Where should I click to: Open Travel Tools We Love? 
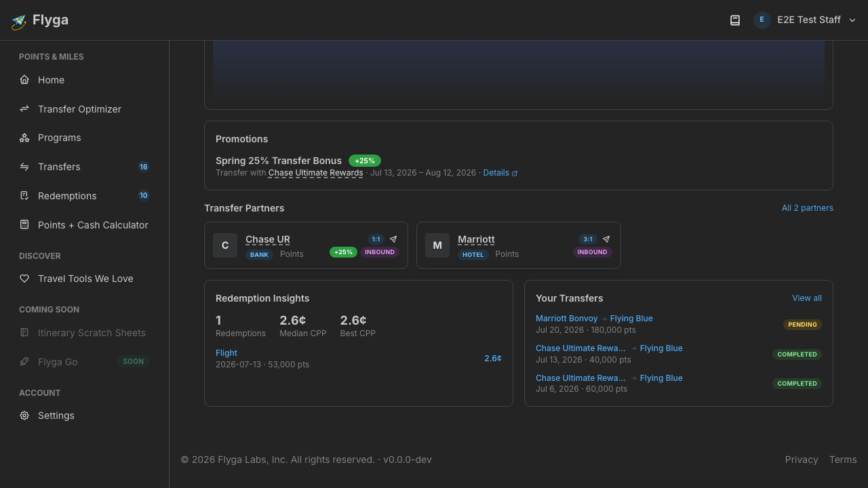84,279
